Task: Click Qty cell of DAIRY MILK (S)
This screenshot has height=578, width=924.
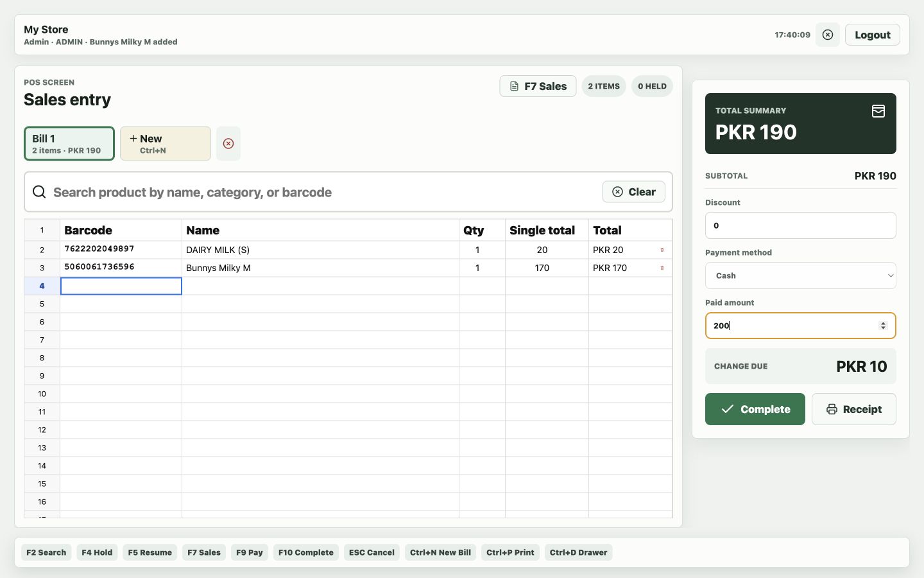Action: point(483,250)
